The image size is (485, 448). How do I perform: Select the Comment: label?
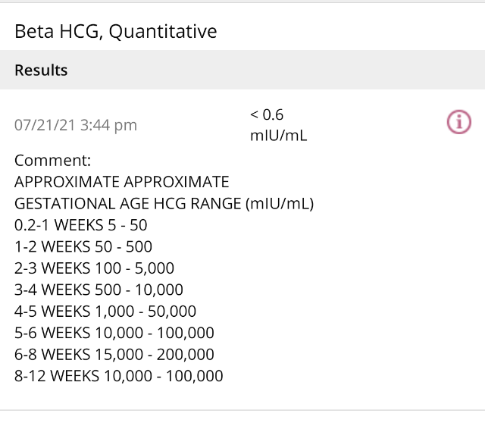52,161
